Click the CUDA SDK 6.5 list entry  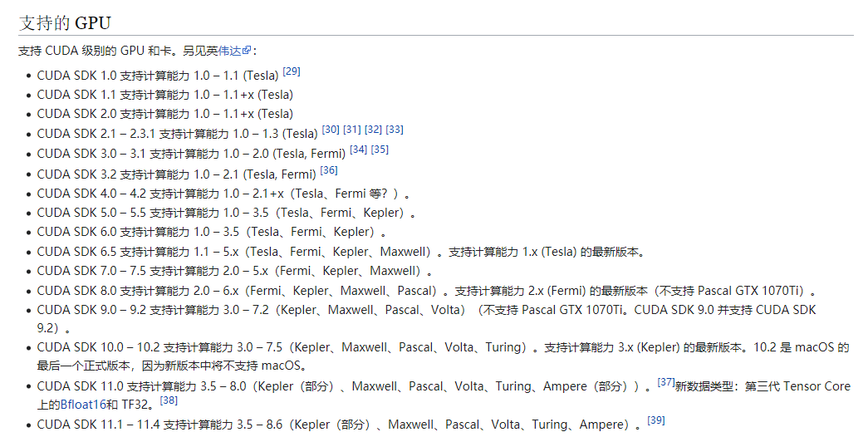[341, 252]
